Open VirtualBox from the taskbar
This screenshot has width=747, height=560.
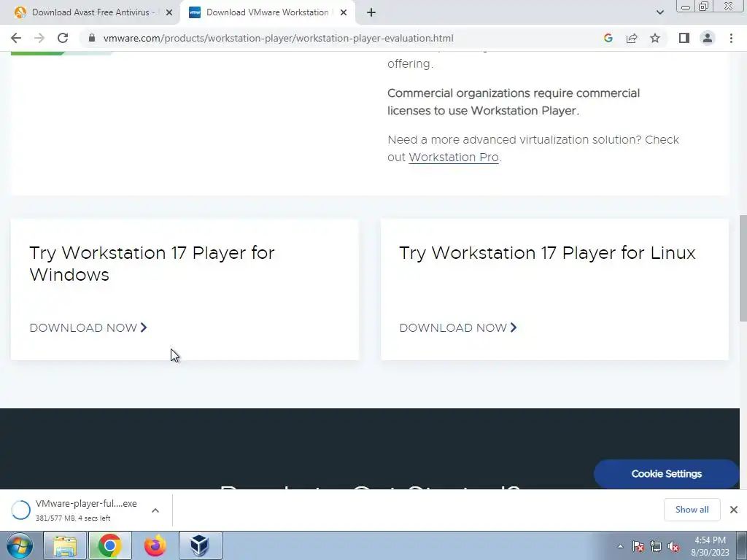point(200,545)
